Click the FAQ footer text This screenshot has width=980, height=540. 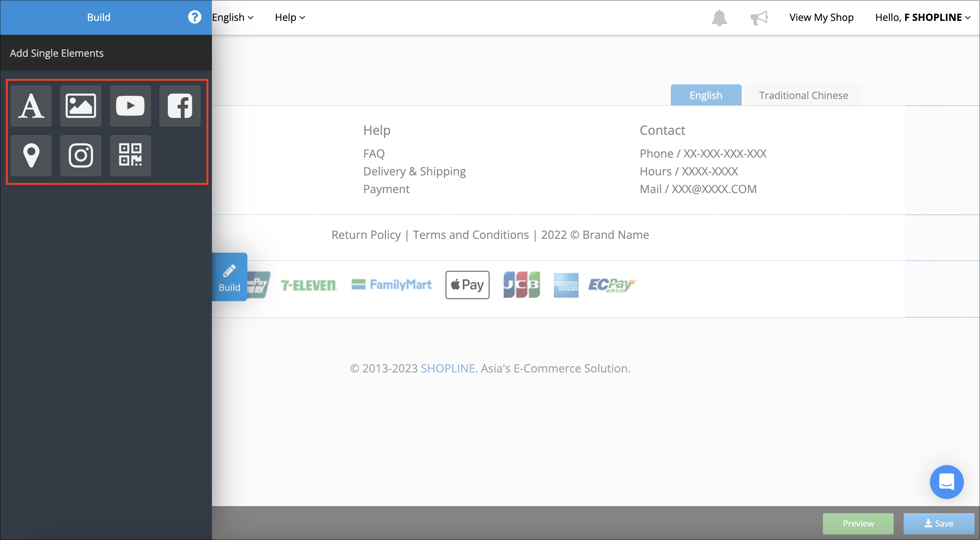click(374, 153)
